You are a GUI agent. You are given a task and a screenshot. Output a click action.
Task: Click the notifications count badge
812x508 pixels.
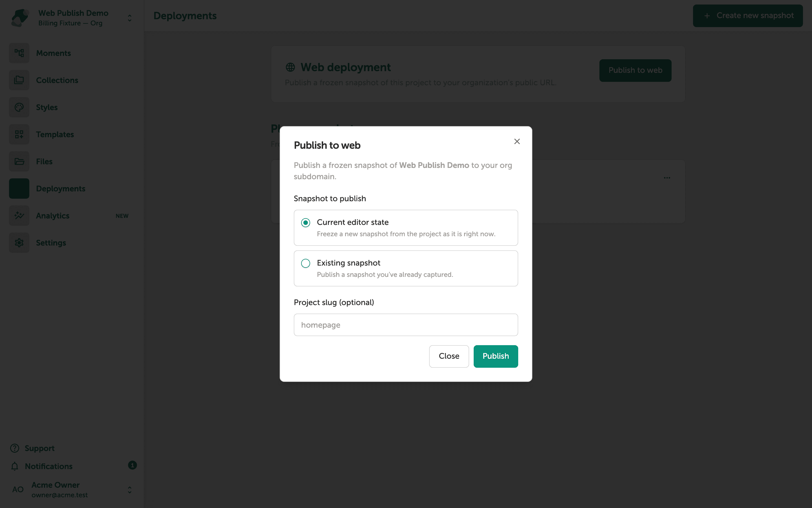pos(132,465)
